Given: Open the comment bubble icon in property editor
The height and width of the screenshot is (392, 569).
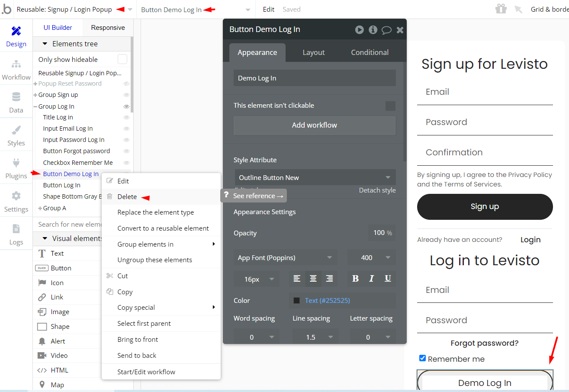Looking at the screenshot, I should point(386,30).
